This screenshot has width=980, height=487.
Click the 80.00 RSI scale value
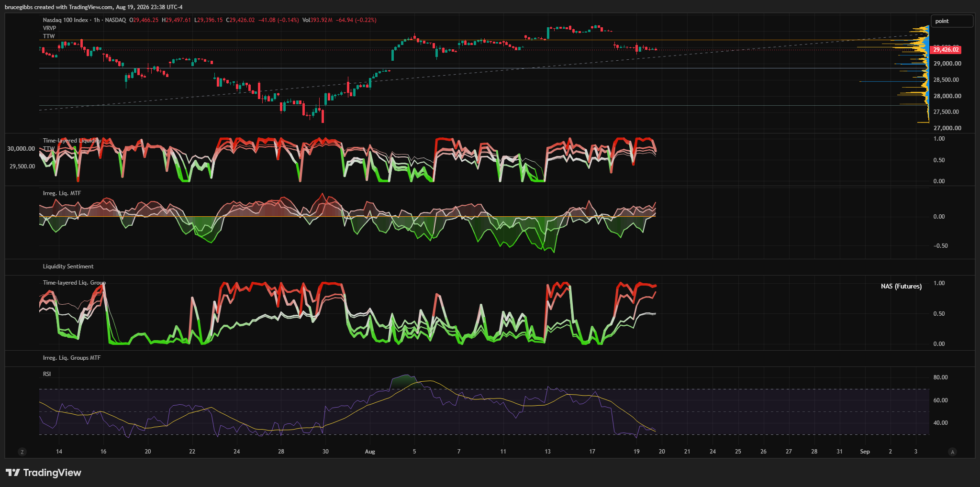[x=940, y=377]
